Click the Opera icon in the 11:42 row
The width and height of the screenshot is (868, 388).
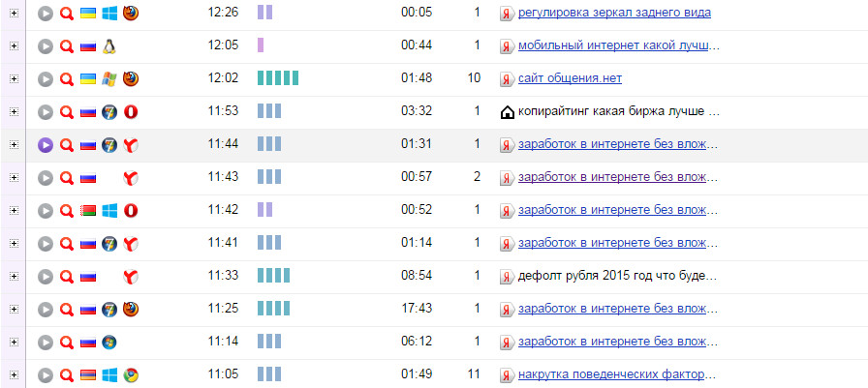(x=131, y=211)
